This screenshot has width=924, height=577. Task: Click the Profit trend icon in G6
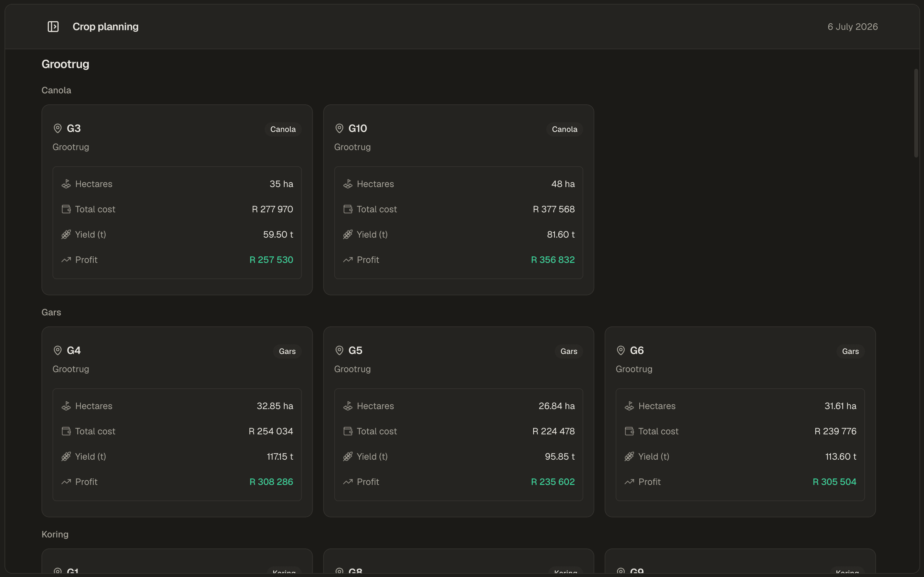tap(629, 482)
